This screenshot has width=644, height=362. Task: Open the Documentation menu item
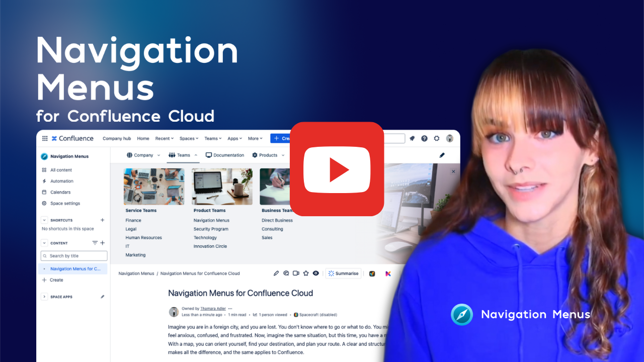225,155
